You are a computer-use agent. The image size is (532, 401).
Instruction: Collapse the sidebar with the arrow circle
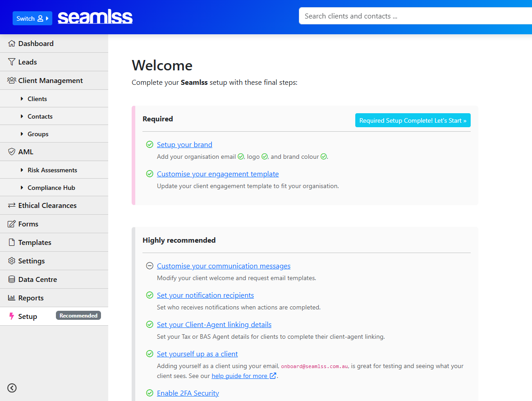click(12, 388)
